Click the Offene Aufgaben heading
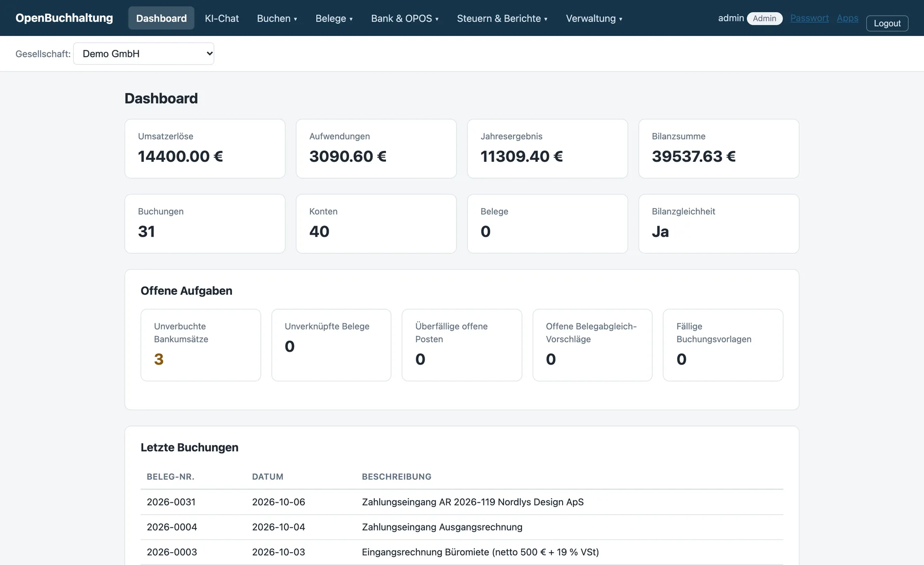The width and height of the screenshot is (924, 565). pyautogui.click(x=186, y=291)
